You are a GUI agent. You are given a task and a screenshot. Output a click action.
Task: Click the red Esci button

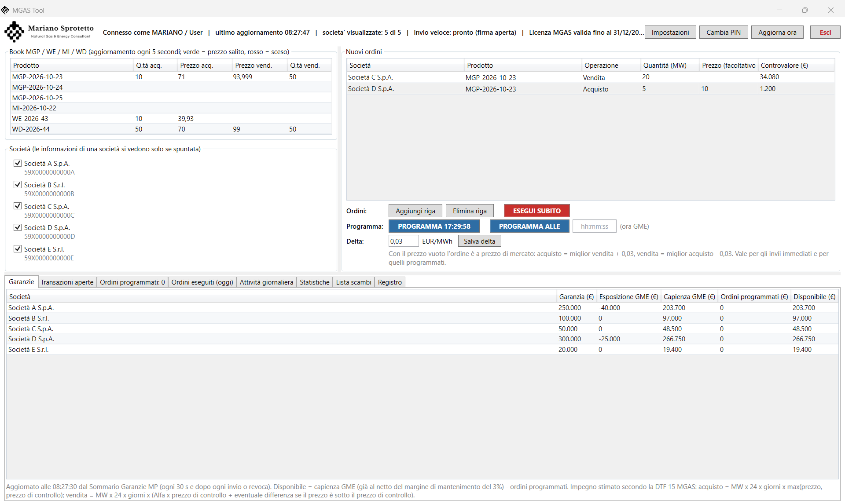coord(825,32)
